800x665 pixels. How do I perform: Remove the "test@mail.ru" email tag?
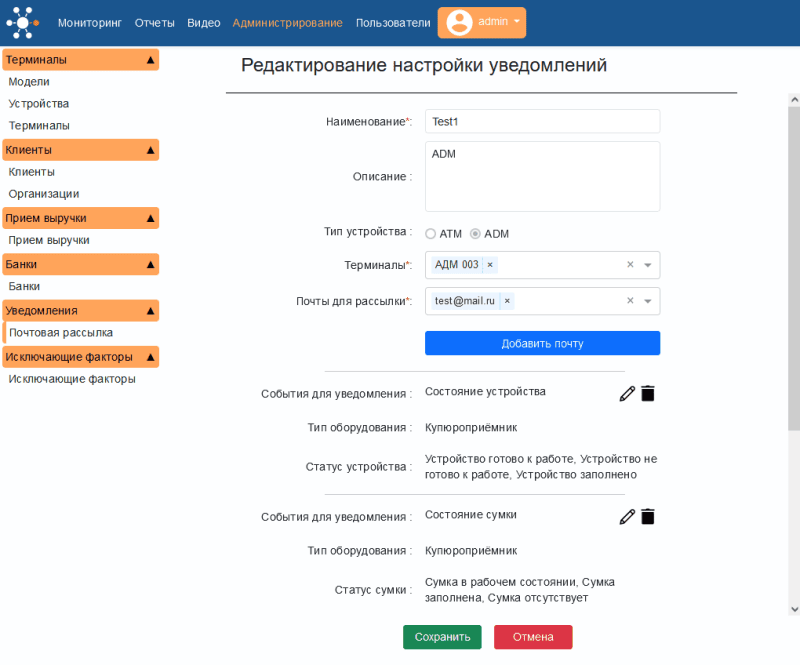[507, 300]
